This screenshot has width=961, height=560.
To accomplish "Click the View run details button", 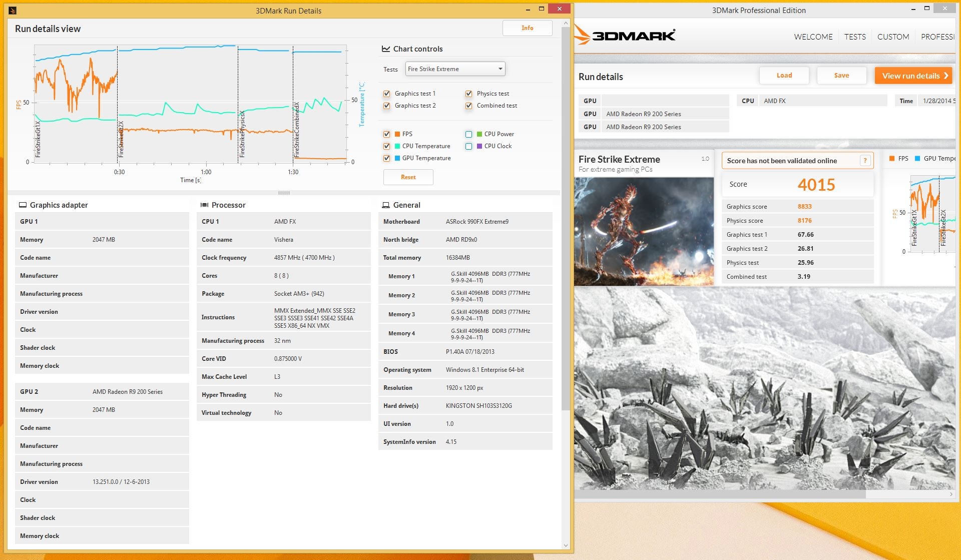I will point(913,76).
